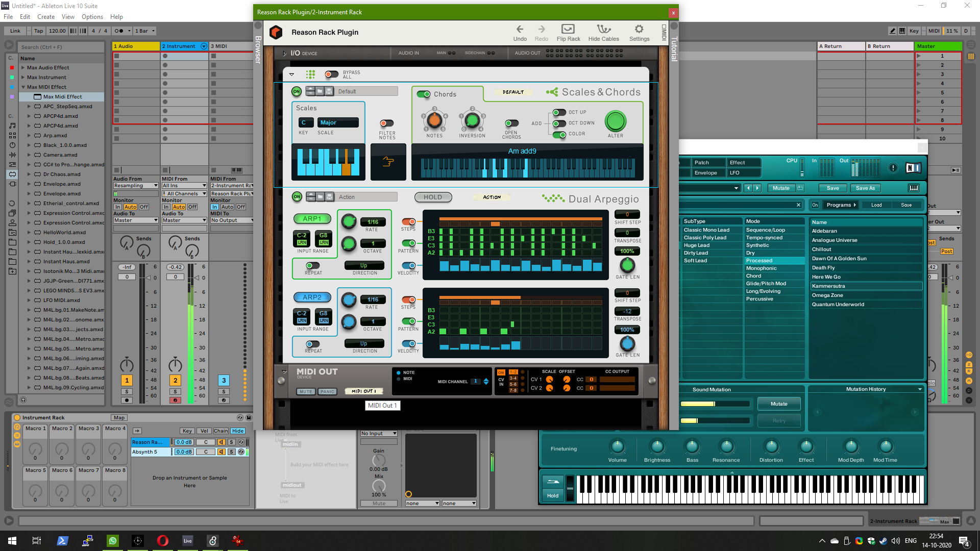980x551 pixels.
Task: Toggle the Filter Notes switch
Action: pyautogui.click(x=387, y=123)
